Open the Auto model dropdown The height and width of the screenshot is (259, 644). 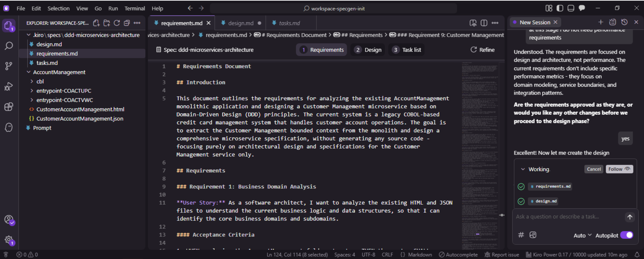tap(583, 235)
